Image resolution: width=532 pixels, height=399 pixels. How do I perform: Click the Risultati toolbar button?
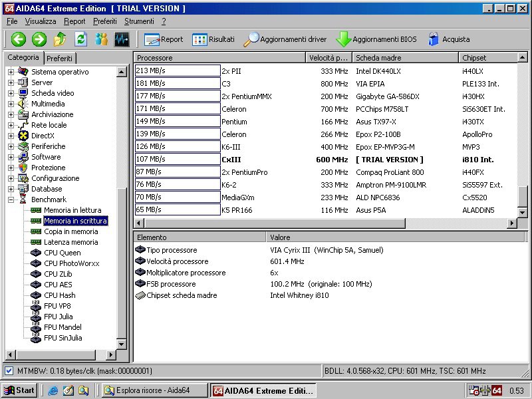tap(213, 39)
